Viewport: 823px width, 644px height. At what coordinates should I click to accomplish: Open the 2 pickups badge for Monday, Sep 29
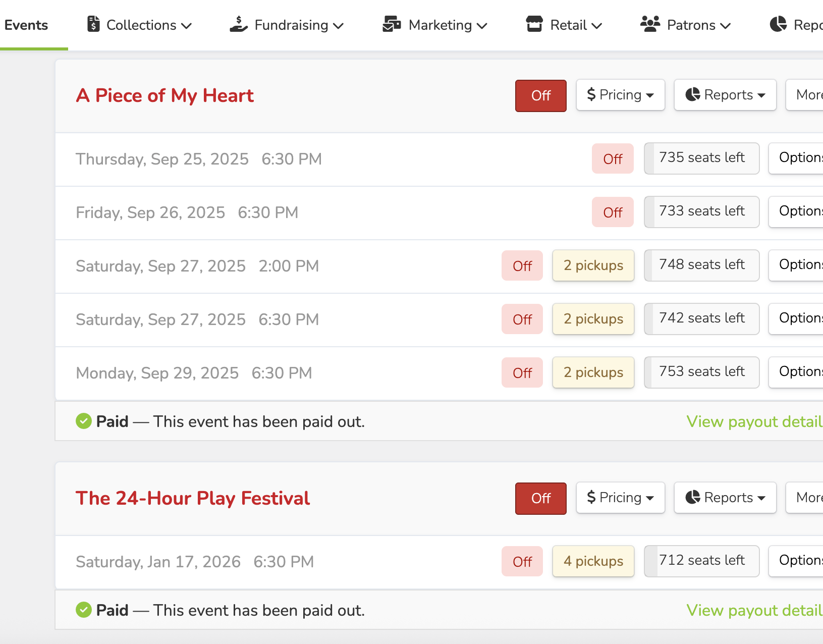point(593,372)
